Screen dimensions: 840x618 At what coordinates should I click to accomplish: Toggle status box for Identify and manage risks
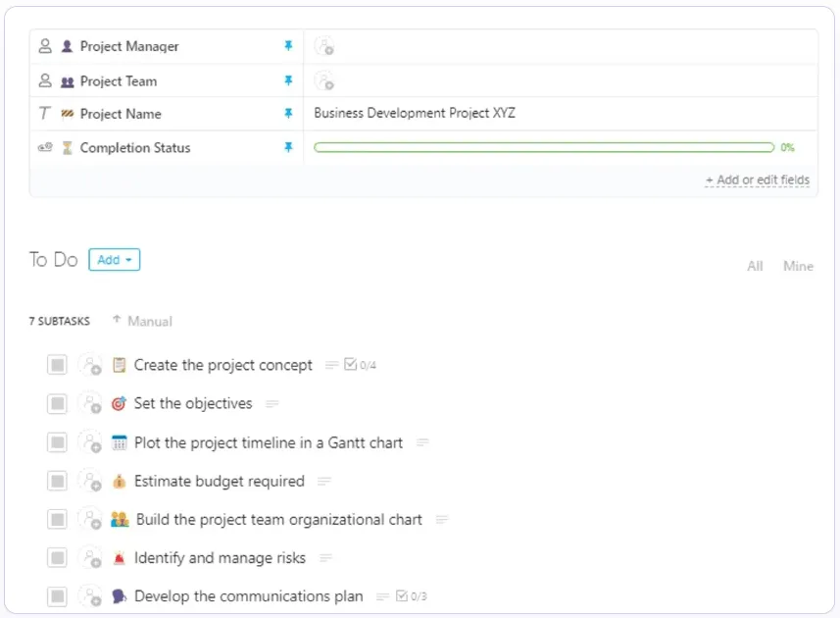tap(57, 558)
